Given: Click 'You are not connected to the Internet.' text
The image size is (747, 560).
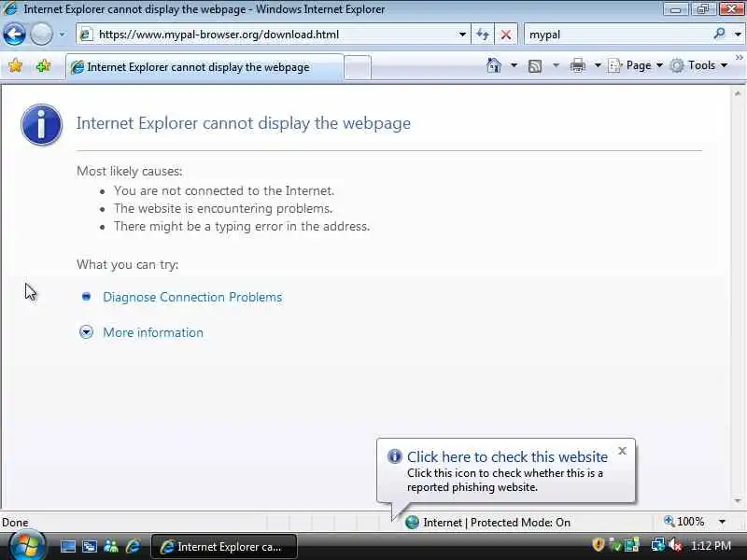Looking at the screenshot, I should tap(224, 191).
